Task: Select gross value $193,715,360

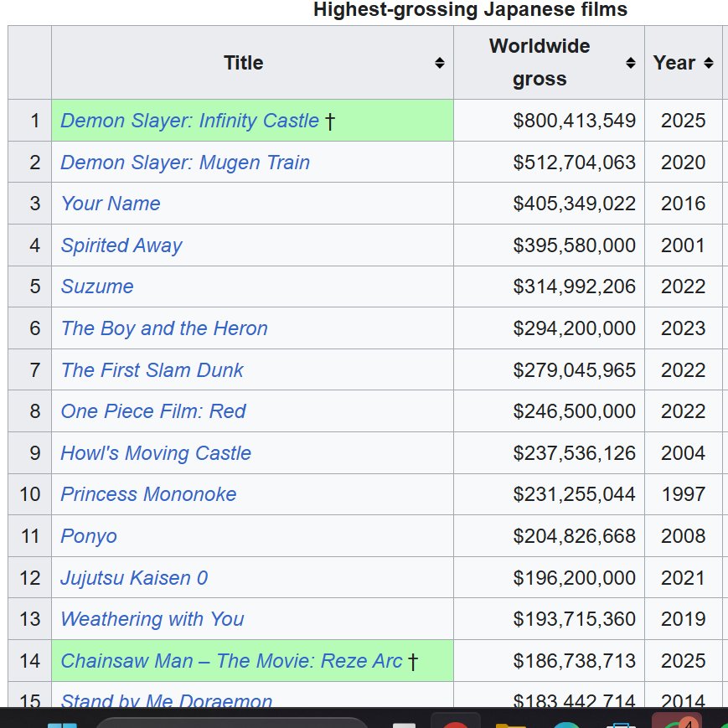Action: 575,619
